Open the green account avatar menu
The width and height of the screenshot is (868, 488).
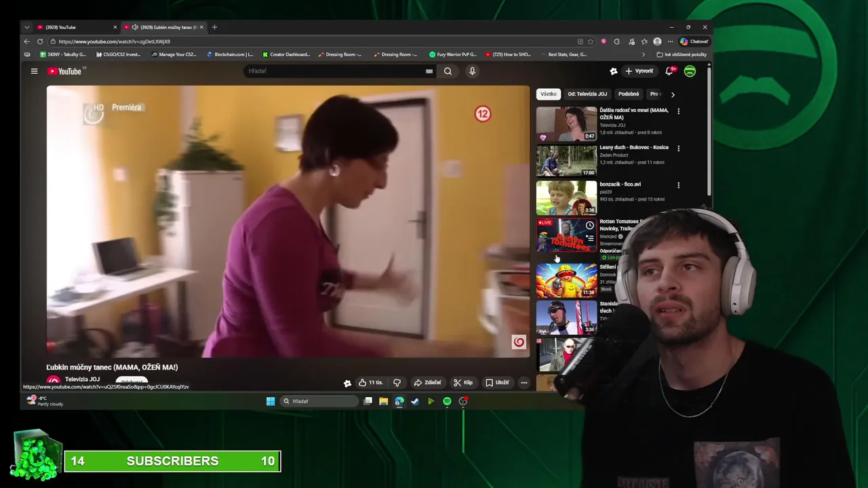(690, 71)
